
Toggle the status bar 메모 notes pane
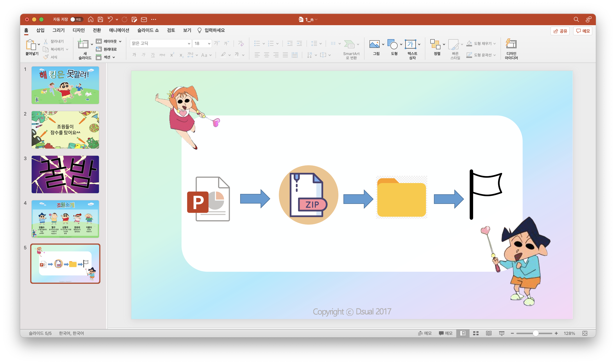(x=425, y=333)
